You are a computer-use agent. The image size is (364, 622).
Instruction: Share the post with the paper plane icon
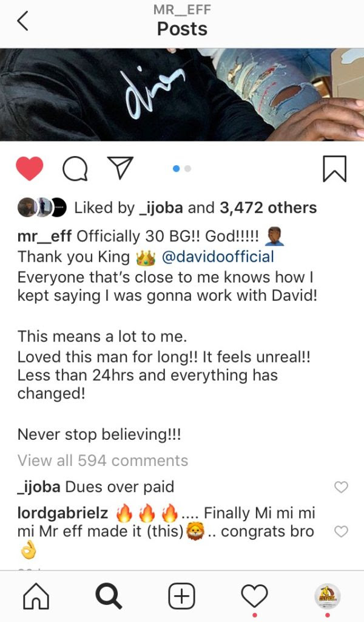click(x=120, y=168)
